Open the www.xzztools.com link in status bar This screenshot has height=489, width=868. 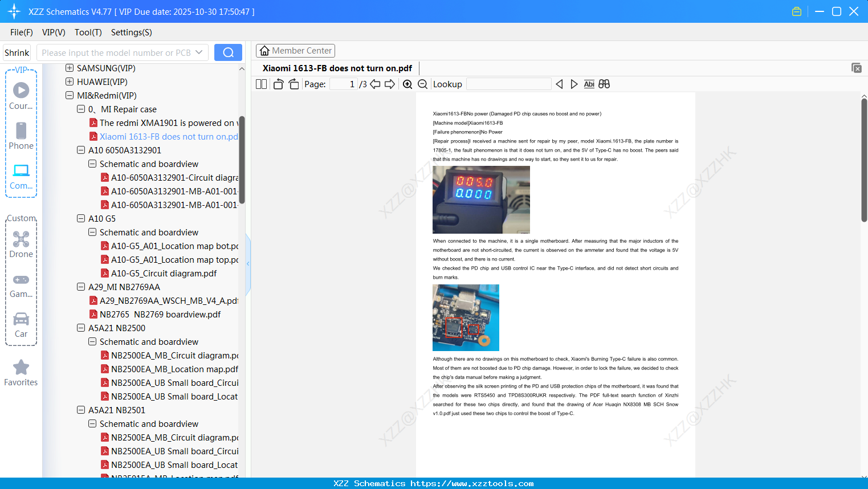click(x=472, y=483)
